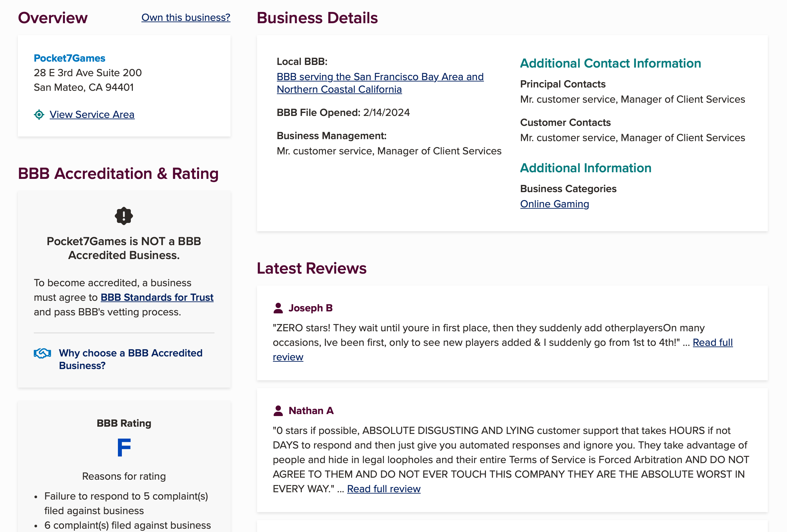Open the BBB Standards for Trust link
The image size is (787, 532).
[157, 297]
